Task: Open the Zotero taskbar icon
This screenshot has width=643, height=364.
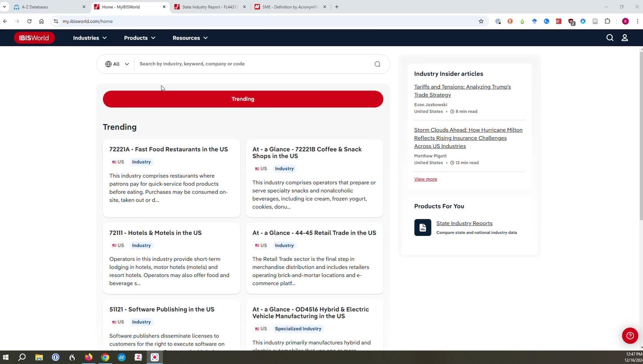Action: click(138, 357)
